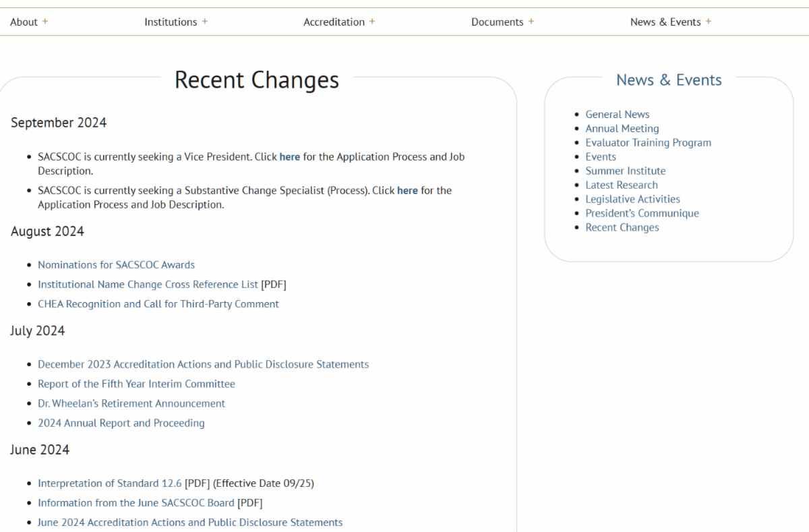Viewport: 809px width, 532px height.
Task: Open Evaluator Training Program sidebar link
Action: (648, 142)
